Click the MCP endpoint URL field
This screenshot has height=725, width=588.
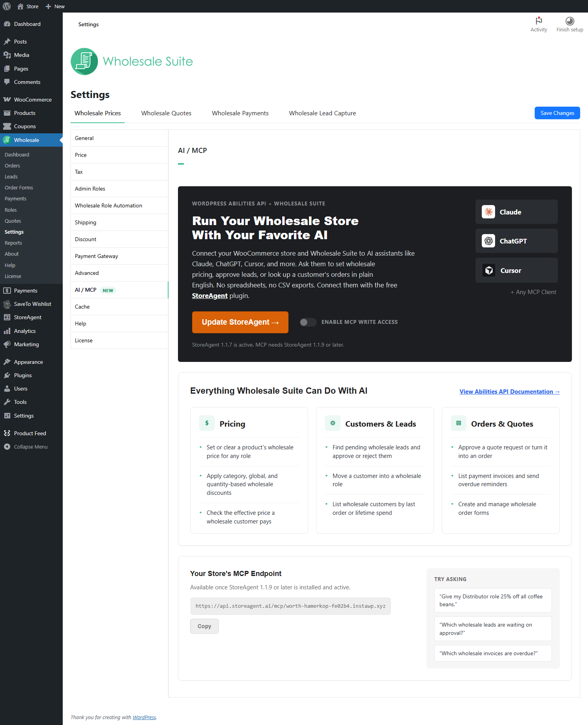point(290,606)
